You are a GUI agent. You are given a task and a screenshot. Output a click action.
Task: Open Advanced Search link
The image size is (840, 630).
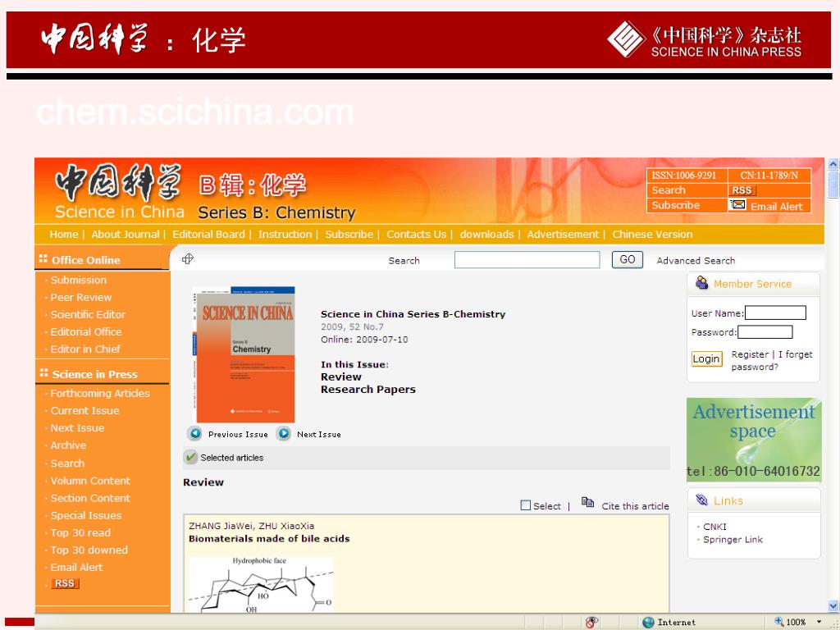(x=696, y=260)
